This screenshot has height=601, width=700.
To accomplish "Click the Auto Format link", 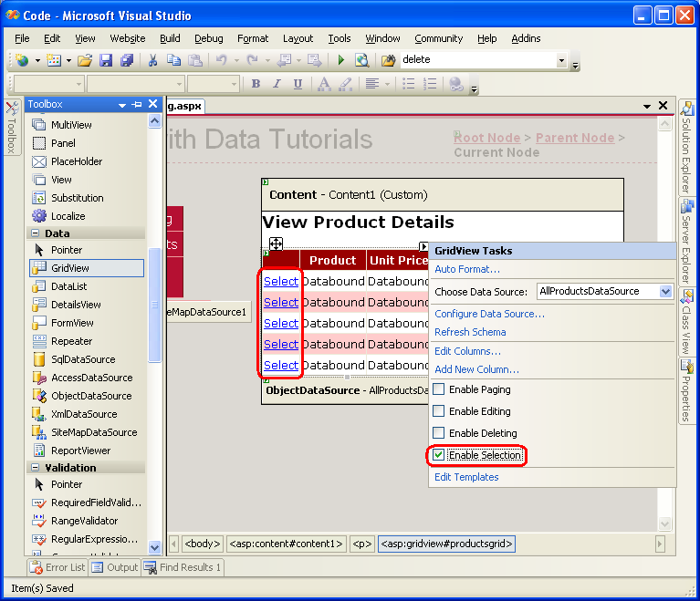I will point(466,269).
